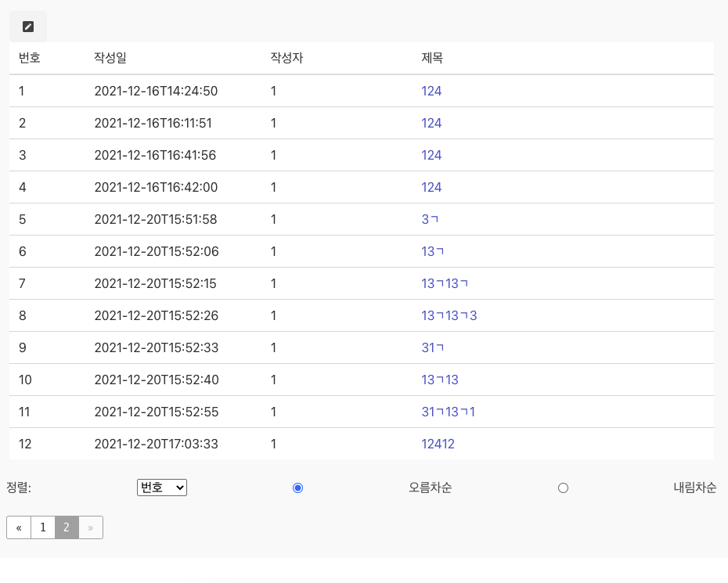Click page 2 in pagination
Image resolution: width=728 pixels, height=583 pixels.
pyautogui.click(x=67, y=527)
